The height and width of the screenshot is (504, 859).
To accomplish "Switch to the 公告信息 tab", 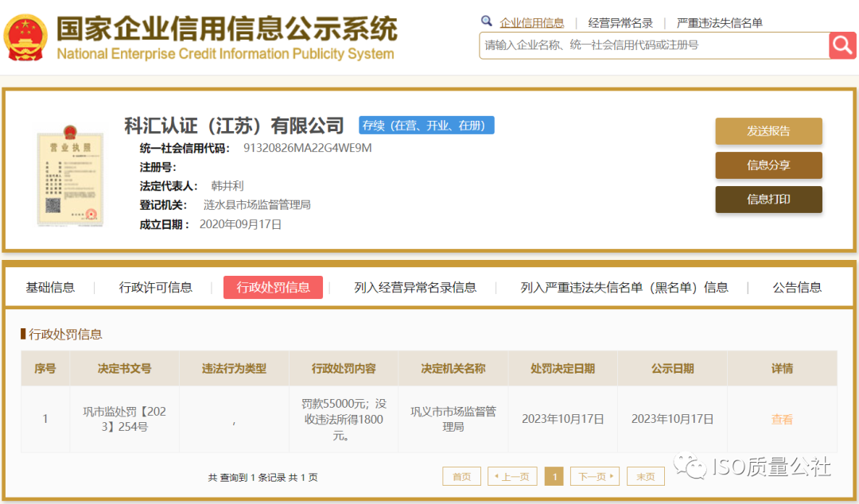I will [796, 288].
